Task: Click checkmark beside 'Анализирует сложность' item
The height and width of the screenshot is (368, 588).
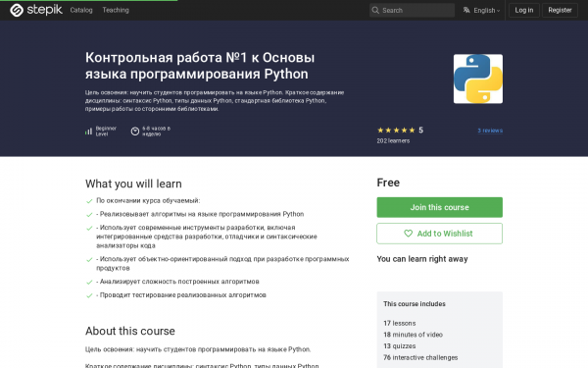Action: 89,283
